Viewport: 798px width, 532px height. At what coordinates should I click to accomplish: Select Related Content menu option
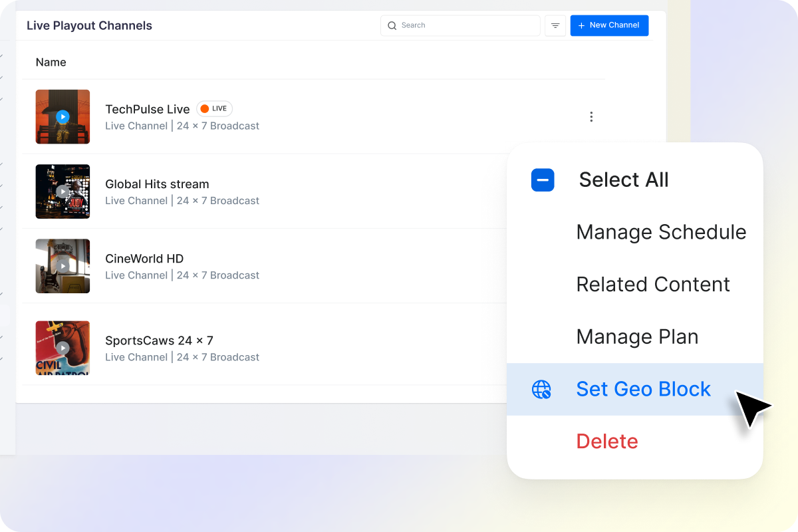tap(652, 285)
